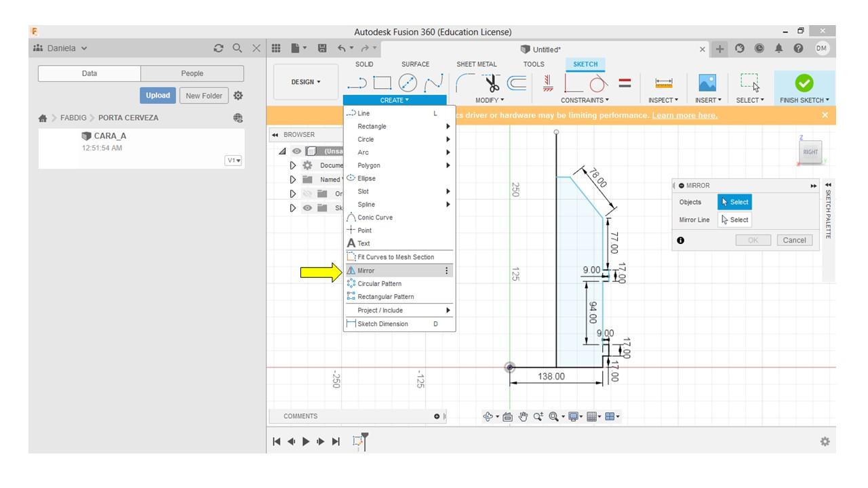Open the Learn more here link
This screenshot has height=488, width=868.
pyautogui.click(x=684, y=115)
